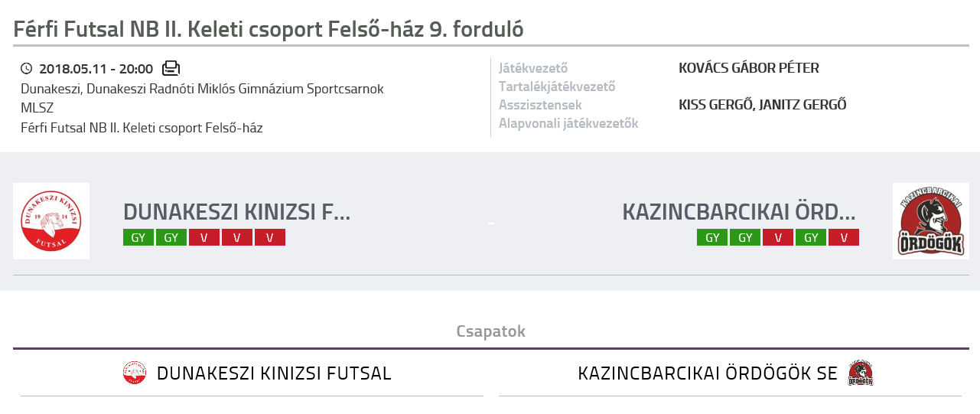Select Dunakeszi's last red V form badge
980x414 pixels.
(x=270, y=237)
